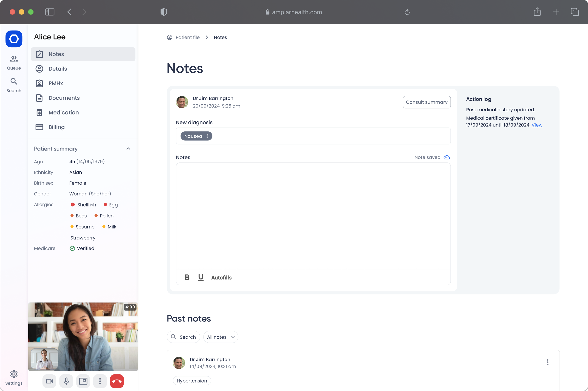Toggle the camera on or off
Image resolution: width=588 pixels, height=391 pixels.
[x=49, y=381]
